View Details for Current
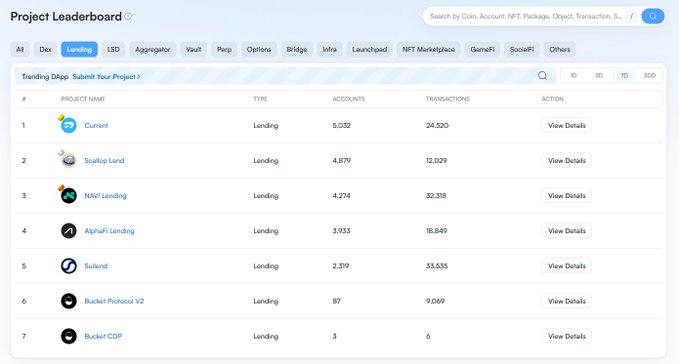The image size is (679, 364). (566, 126)
